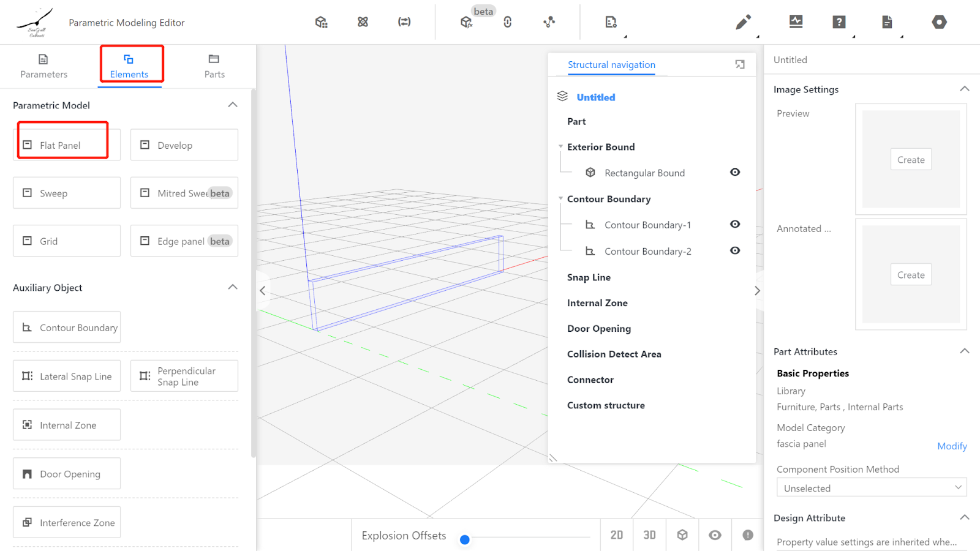Collapse the Exterior Bound tree node

coord(560,147)
